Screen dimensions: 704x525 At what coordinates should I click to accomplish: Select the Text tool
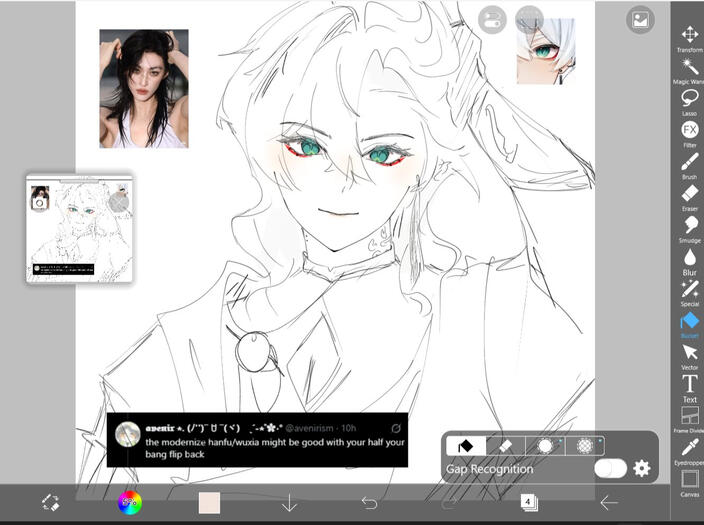click(689, 389)
